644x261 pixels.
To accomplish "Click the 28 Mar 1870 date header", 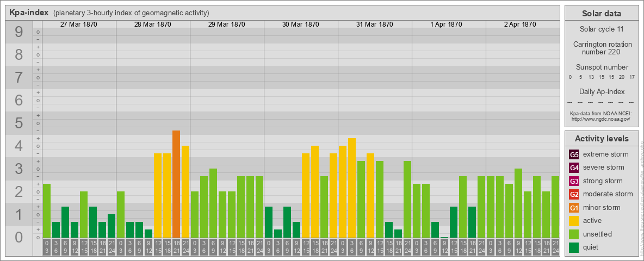I will pyautogui.click(x=153, y=24).
